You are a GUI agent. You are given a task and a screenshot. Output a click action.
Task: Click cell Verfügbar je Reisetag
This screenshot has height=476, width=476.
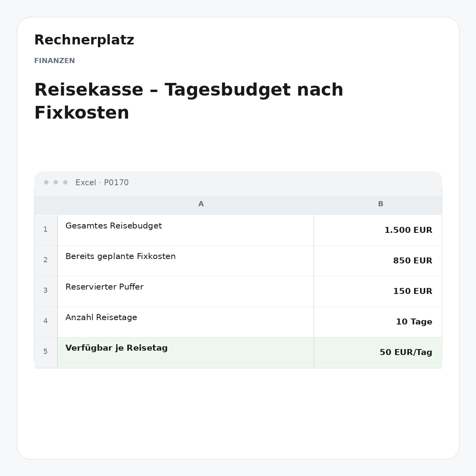coord(186,353)
